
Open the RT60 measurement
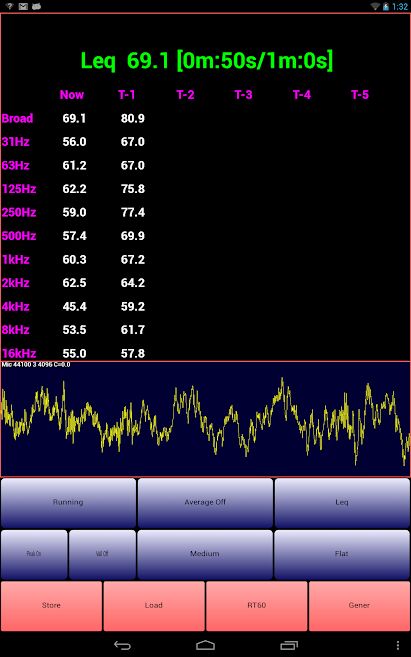(x=256, y=606)
